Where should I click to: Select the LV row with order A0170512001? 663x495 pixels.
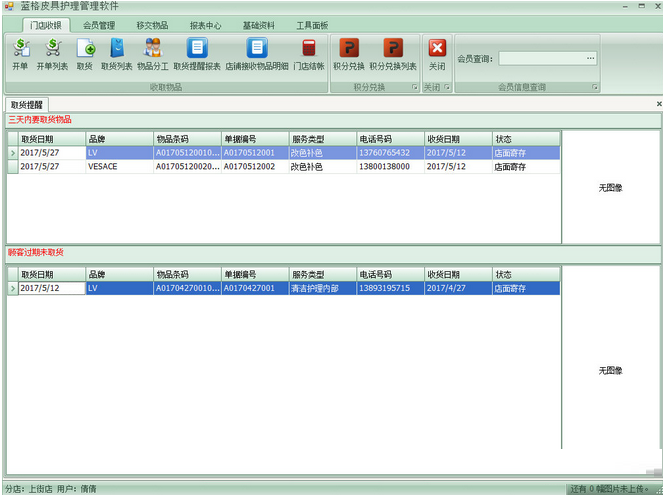pos(283,153)
